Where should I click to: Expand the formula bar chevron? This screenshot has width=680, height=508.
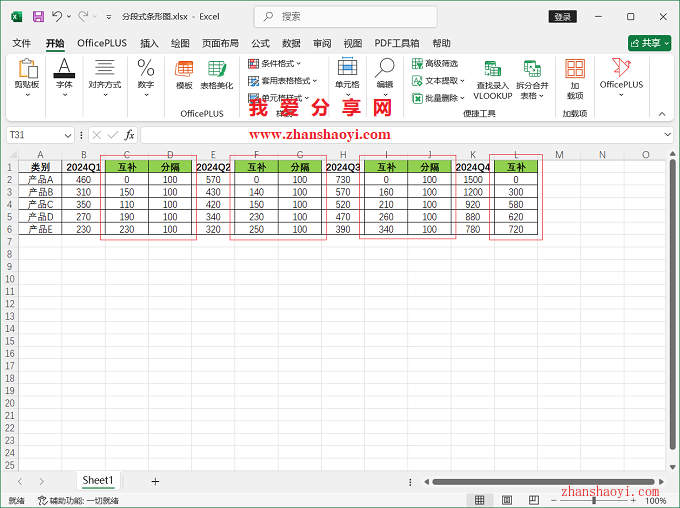click(x=668, y=134)
